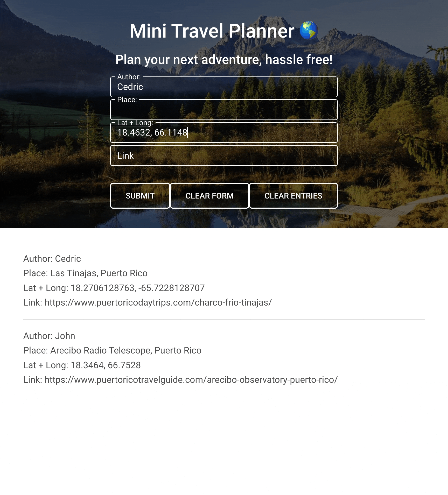Click the 'Plan your next adventure' subtitle

tap(224, 60)
